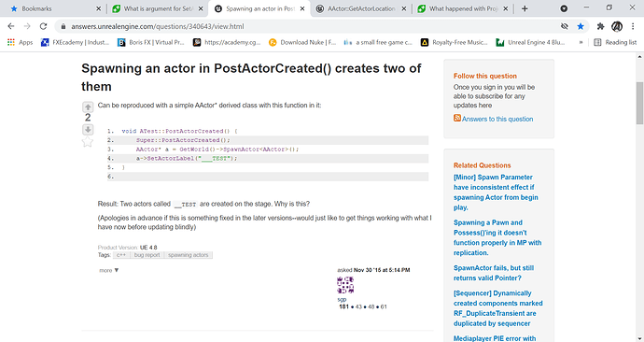Upvote the question with the up arrow
The height and width of the screenshot is (342, 644).
(88, 107)
